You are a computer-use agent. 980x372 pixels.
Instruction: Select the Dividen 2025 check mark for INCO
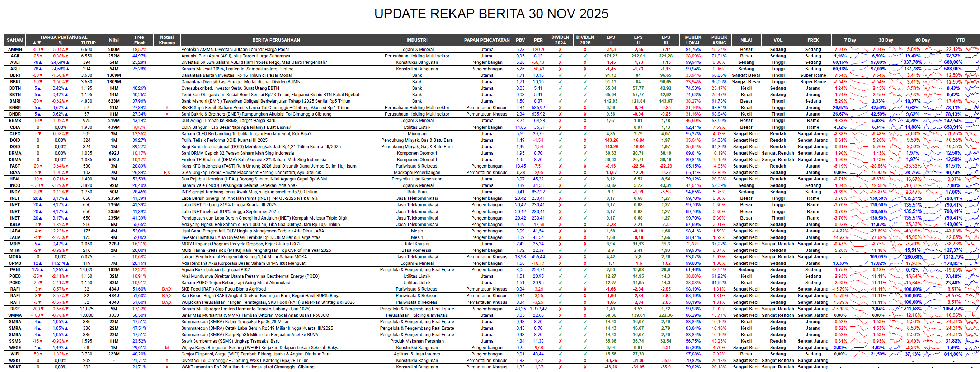(585, 185)
